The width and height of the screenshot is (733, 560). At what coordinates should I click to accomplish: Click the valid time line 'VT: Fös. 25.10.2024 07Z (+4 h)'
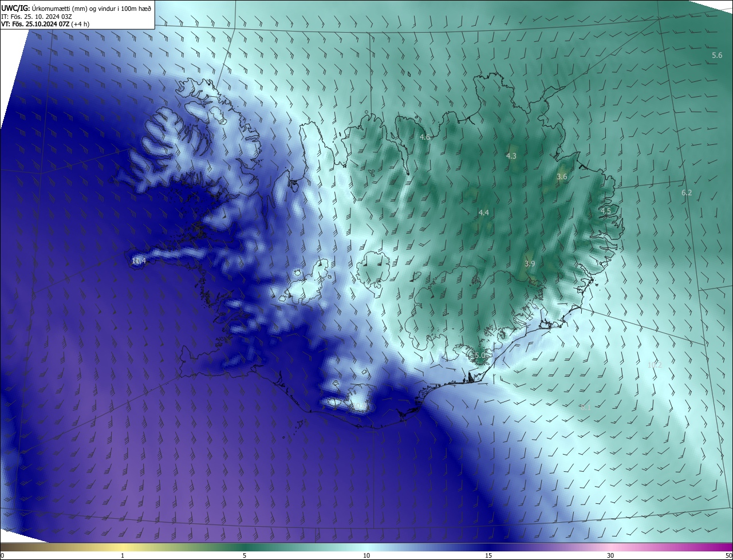pos(45,24)
